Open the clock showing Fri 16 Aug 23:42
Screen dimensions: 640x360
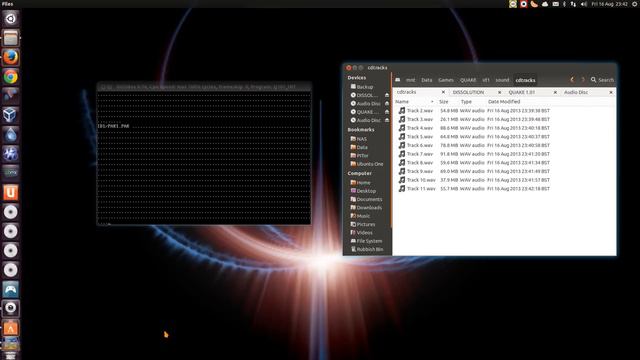click(x=609, y=4)
